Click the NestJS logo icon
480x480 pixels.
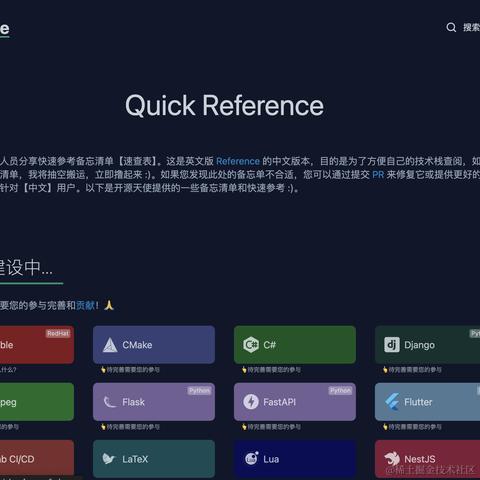click(x=392, y=459)
